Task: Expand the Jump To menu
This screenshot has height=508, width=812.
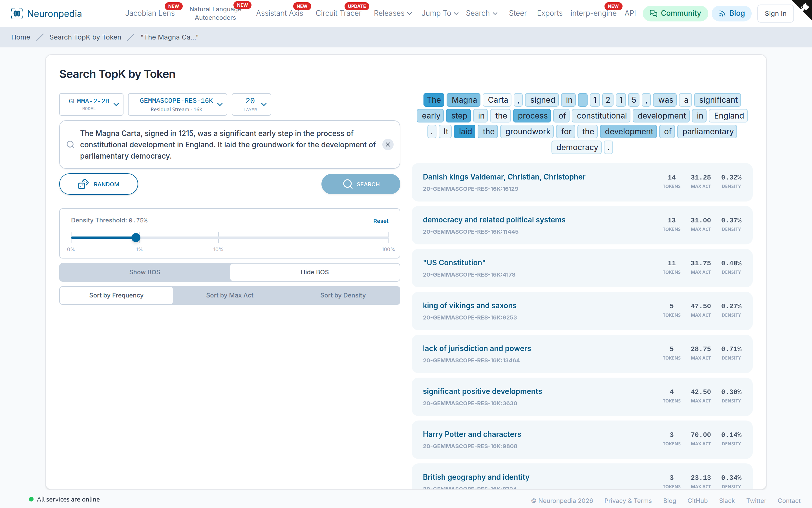Action: [440, 14]
